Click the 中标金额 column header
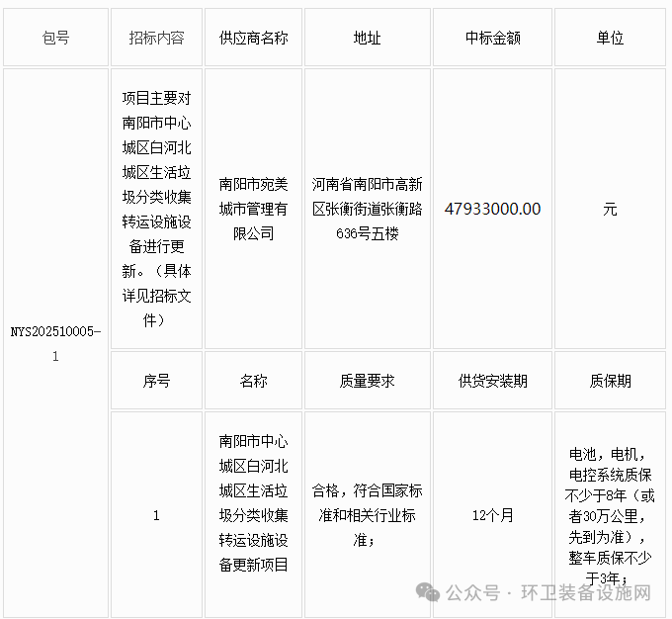 [x=492, y=38]
